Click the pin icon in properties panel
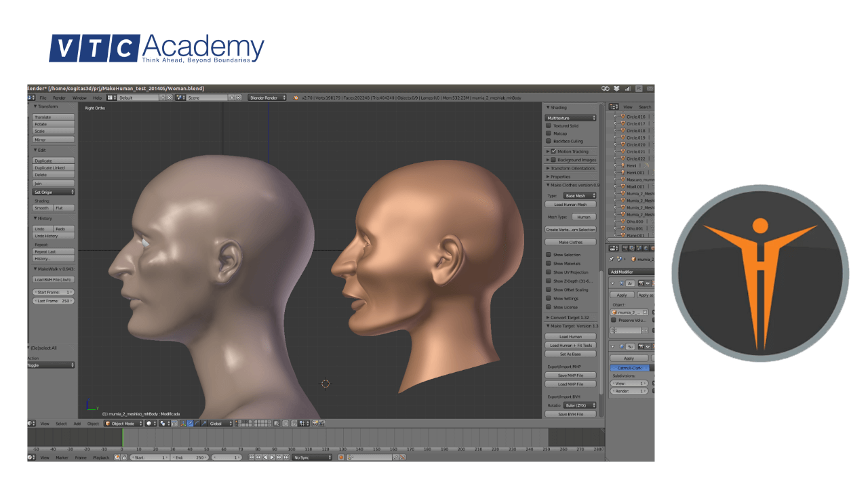This screenshot has height=488, width=868. pyautogui.click(x=612, y=259)
